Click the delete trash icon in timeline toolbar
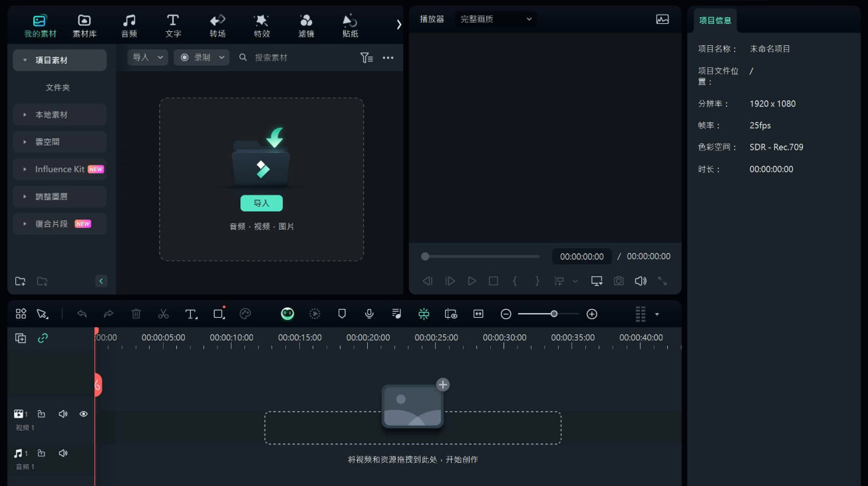The image size is (868, 486). [136, 314]
